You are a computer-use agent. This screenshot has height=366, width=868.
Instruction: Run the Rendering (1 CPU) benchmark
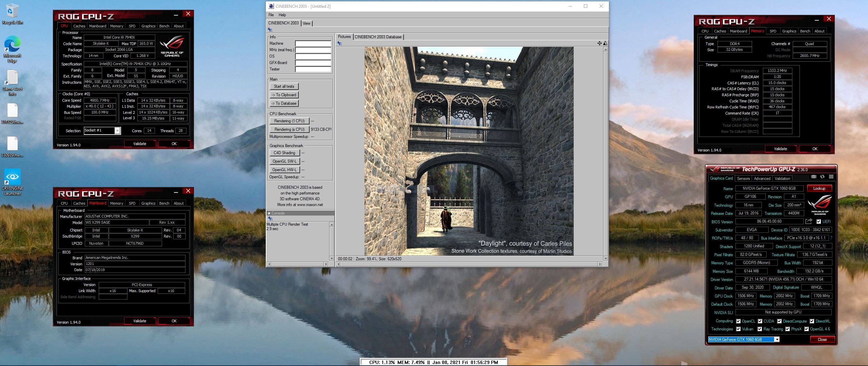[x=289, y=121]
